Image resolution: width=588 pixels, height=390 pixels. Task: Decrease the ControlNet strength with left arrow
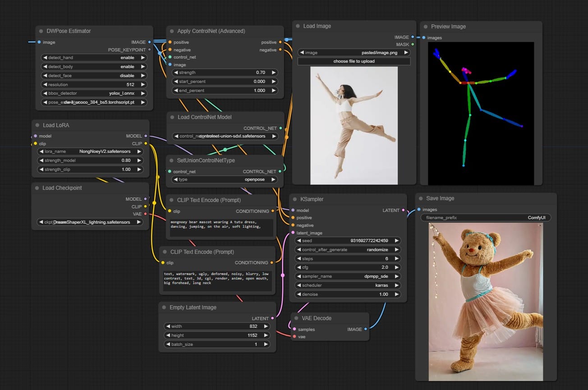click(176, 73)
